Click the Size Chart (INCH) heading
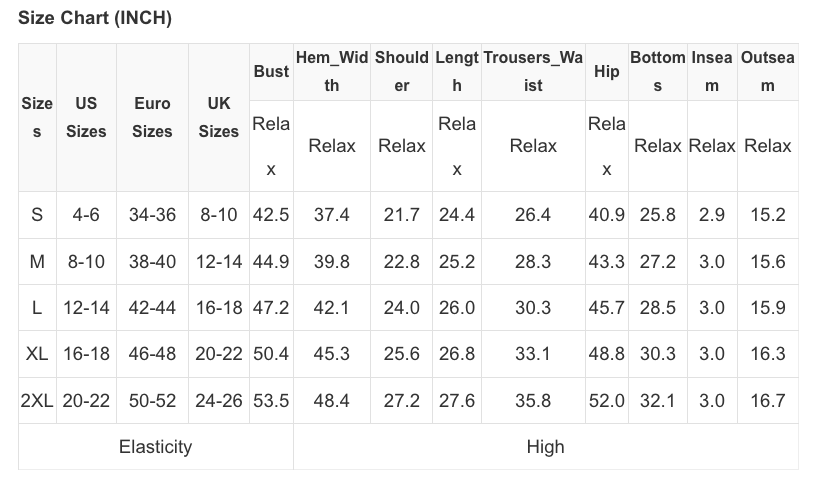The image size is (828, 494). tap(95, 19)
